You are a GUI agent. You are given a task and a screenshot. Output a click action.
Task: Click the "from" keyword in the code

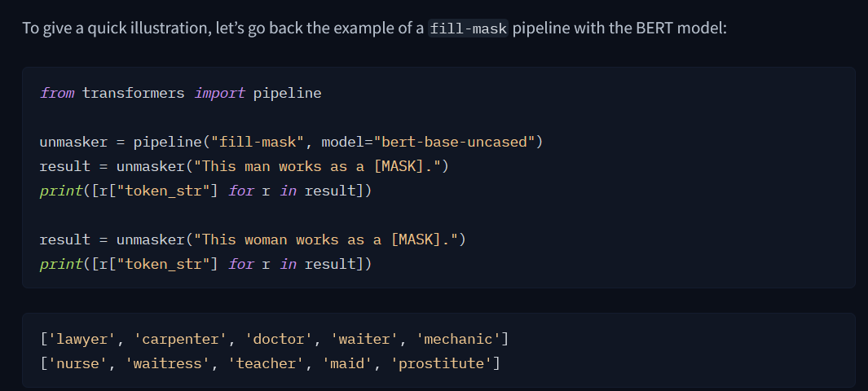point(56,93)
